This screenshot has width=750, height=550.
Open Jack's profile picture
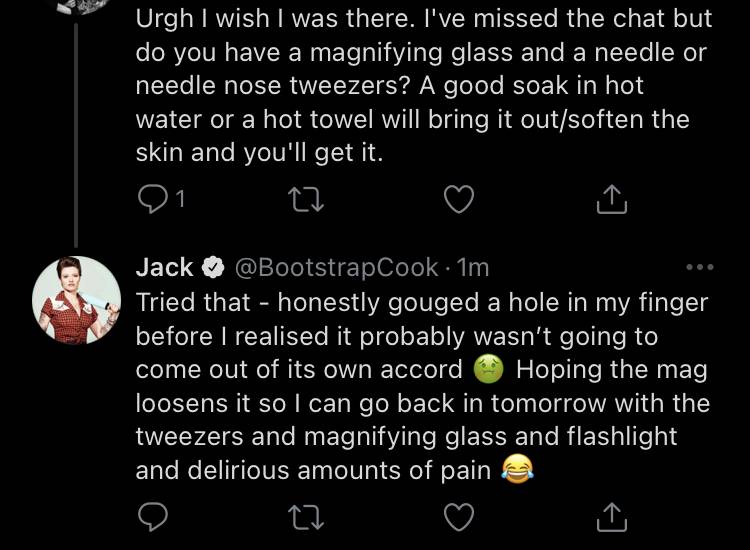[x=77, y=300]
